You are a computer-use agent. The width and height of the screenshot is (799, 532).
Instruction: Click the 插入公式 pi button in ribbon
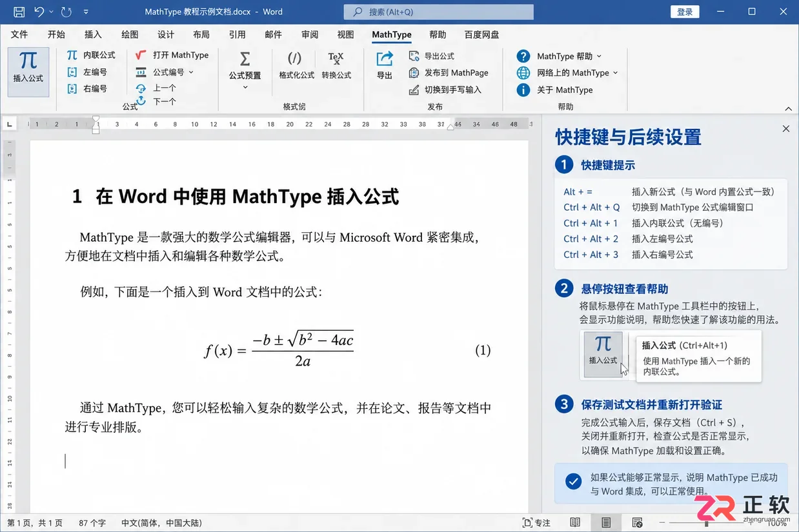(x=28, y=72)
